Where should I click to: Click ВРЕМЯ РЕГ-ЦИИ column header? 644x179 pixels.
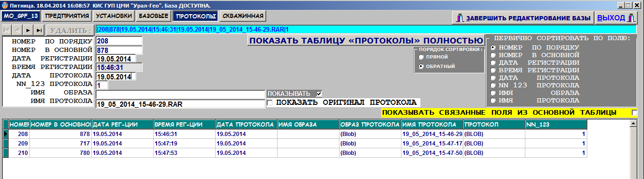pyautogui.click(x=184, y=125)
